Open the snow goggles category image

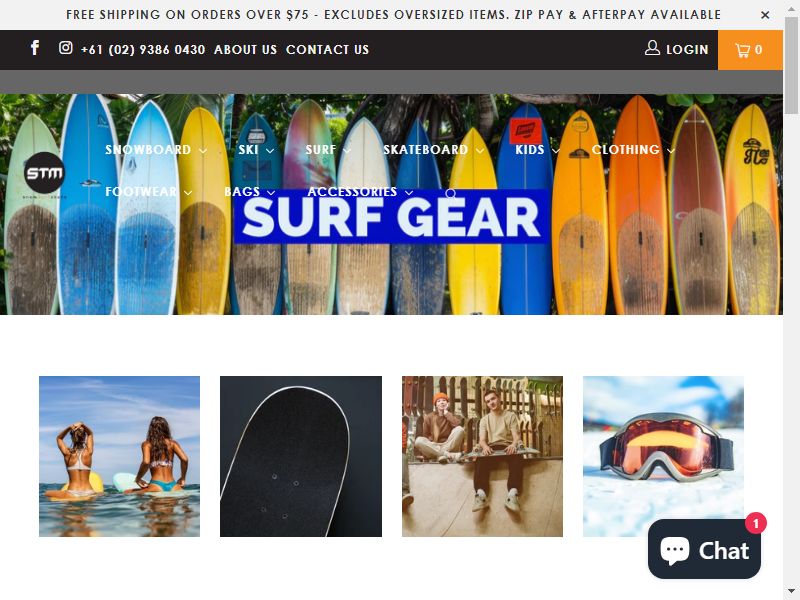pos(663,456)
